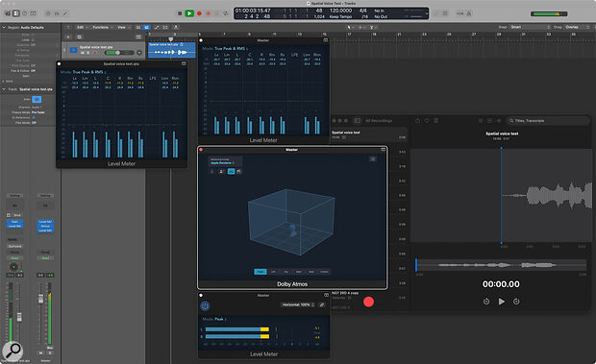Click the Duplicate Track button
This screenshot has height=364, width=596.
[79, 36]
